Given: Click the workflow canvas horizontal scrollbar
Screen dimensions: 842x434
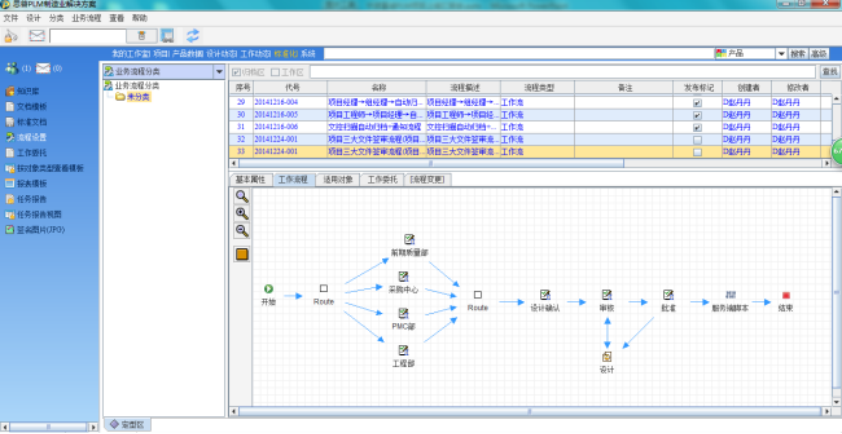Looking at the screenshot, I should (x=529, y=411).
